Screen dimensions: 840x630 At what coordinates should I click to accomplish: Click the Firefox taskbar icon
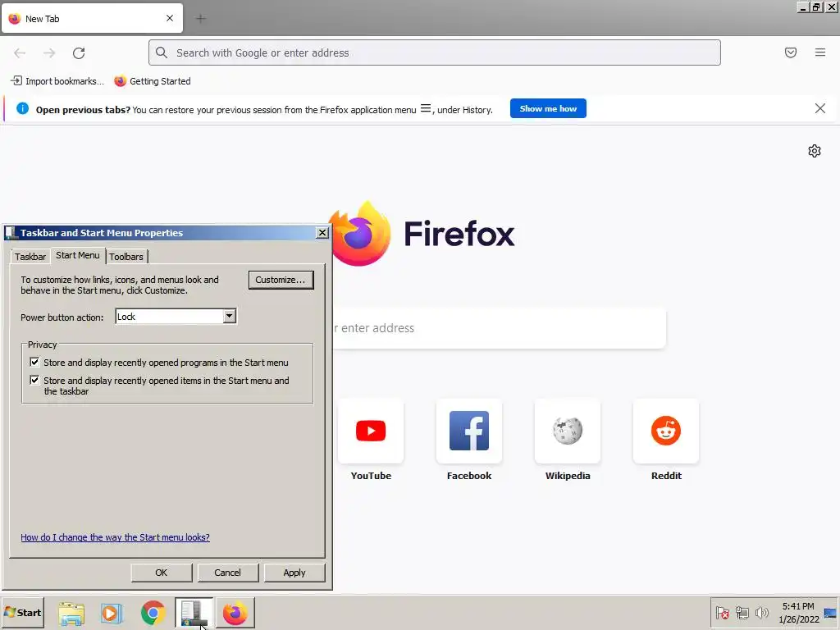point(235,613)
